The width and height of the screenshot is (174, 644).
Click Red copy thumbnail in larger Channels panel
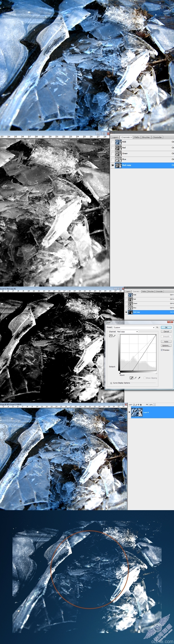coord(118,165)
